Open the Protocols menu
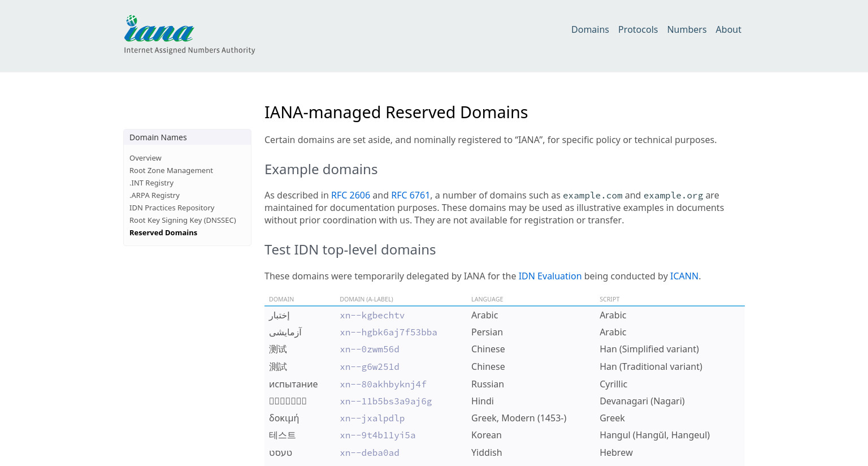The image size is (868, 466). tap(638, 29)
